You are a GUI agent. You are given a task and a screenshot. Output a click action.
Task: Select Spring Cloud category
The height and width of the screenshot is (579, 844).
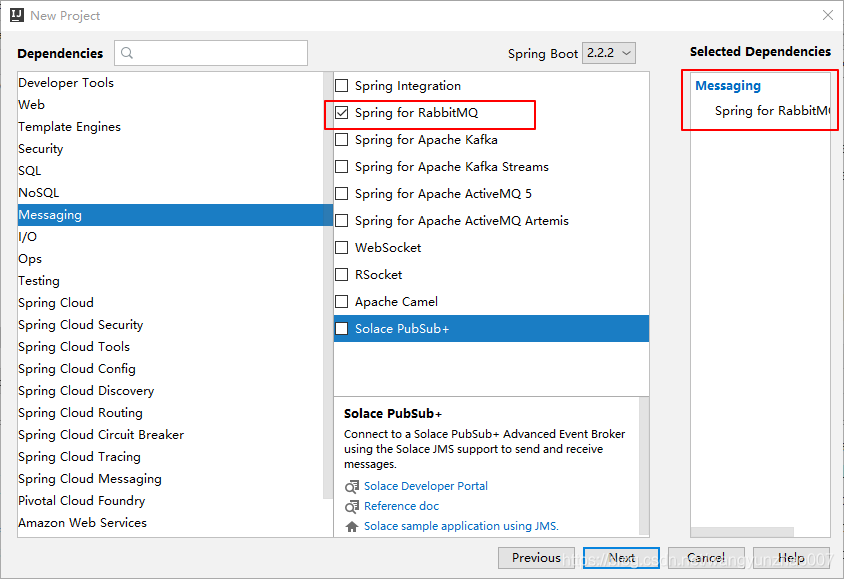point(170,303)
